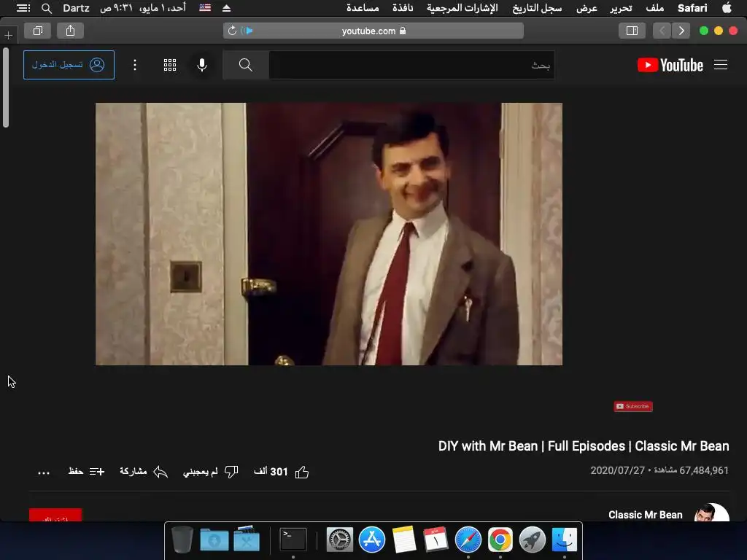Open the مساعدة (Help) menu

[x=363, y=7]
